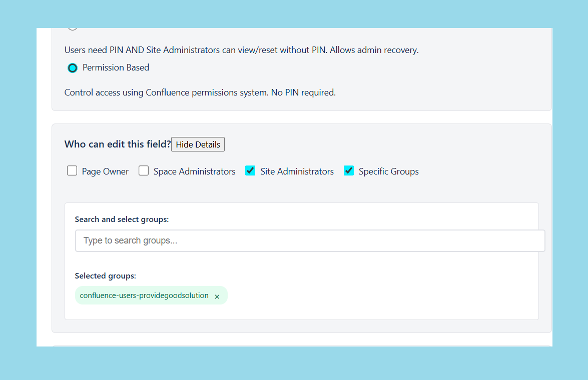588x380 pixels.
Task: Uncheck the Site Administrators checkbox
Action: pyautogui.click(x=250, y=171)
